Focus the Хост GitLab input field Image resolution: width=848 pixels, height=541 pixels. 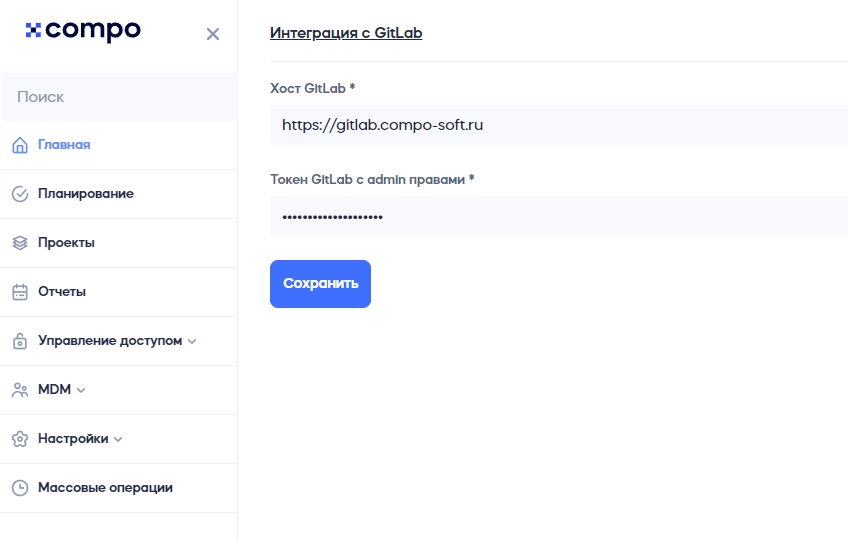coord(559,125)
